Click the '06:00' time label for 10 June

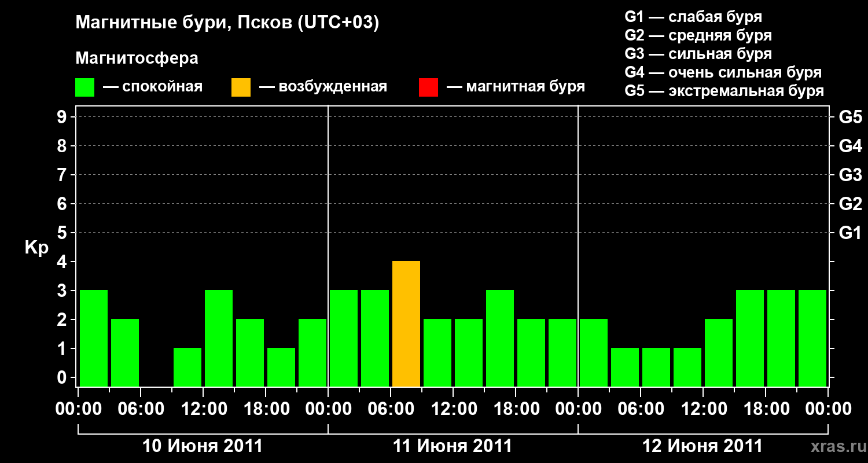click(141, 409)
